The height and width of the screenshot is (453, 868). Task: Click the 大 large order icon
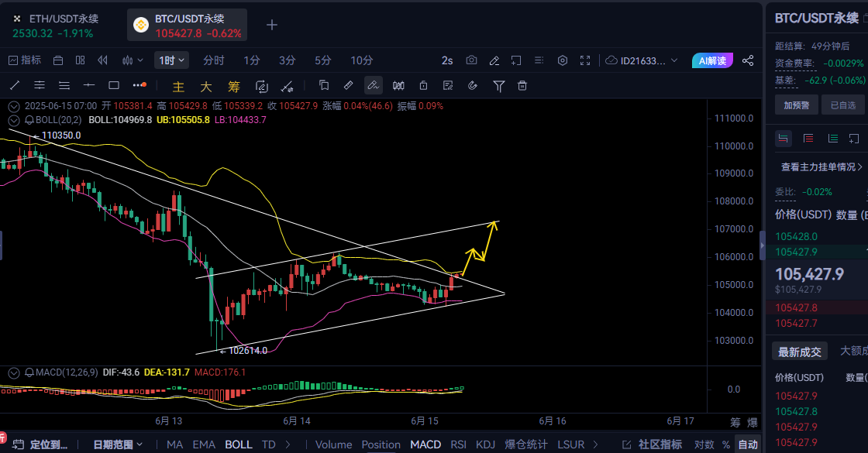pyautogui.click(x=206, y=86)
